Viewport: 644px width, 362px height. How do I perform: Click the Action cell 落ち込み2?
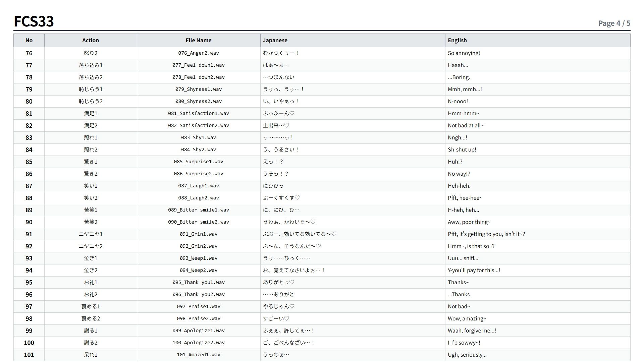point(91,77)
